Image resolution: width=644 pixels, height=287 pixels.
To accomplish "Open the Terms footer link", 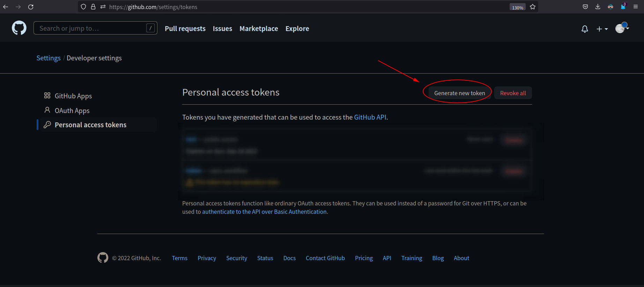I will coord(179,258).
